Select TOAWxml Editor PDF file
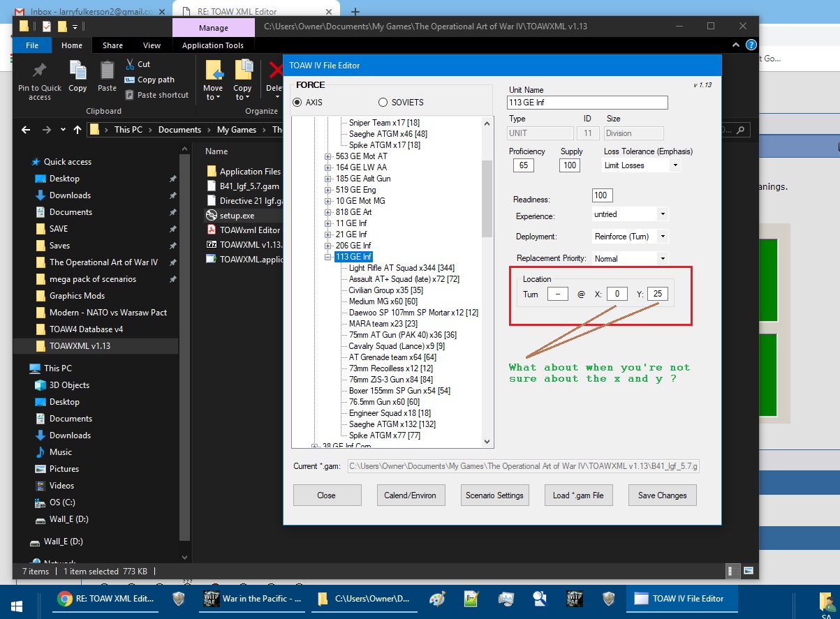Screen dimensions: 840x619 coord(249,230)
